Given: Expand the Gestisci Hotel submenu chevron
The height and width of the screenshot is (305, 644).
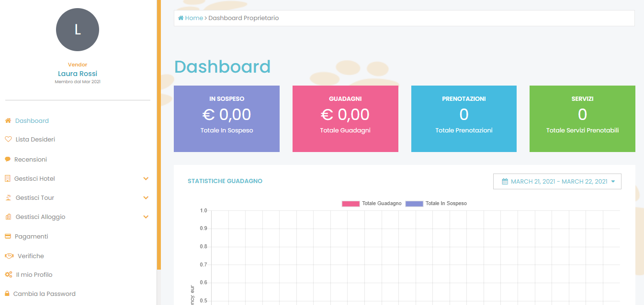Looking at the screenshot, I should coord(146,179).
